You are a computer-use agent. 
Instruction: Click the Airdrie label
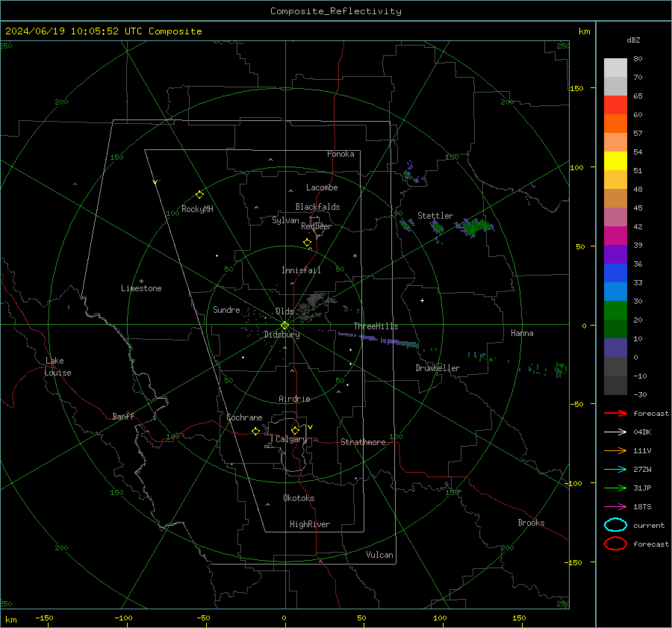click(294, 399)
